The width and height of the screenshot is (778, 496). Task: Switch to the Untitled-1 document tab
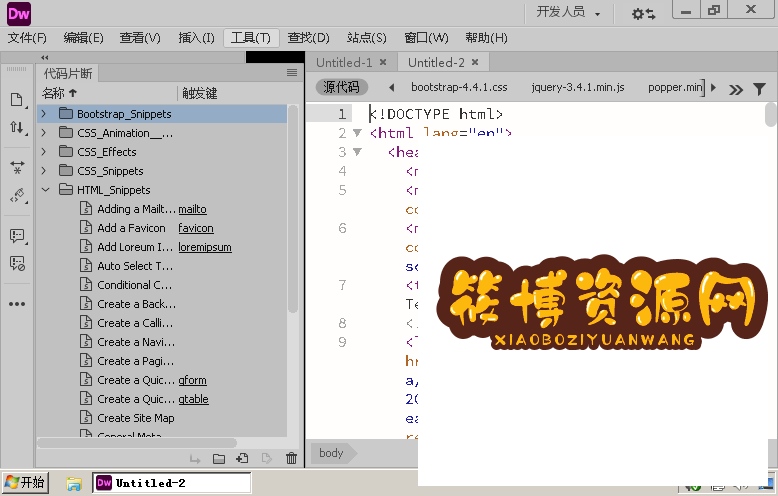tap(344, 62)
